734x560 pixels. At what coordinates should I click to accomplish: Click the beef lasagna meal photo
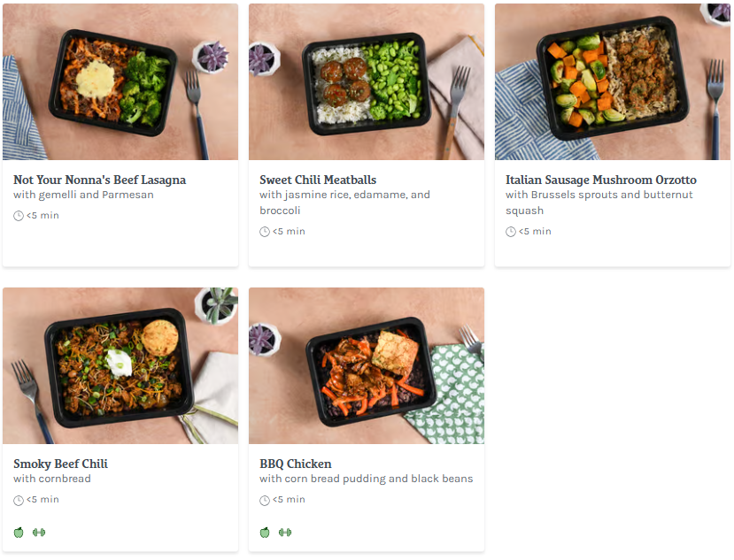click(120, 82)
